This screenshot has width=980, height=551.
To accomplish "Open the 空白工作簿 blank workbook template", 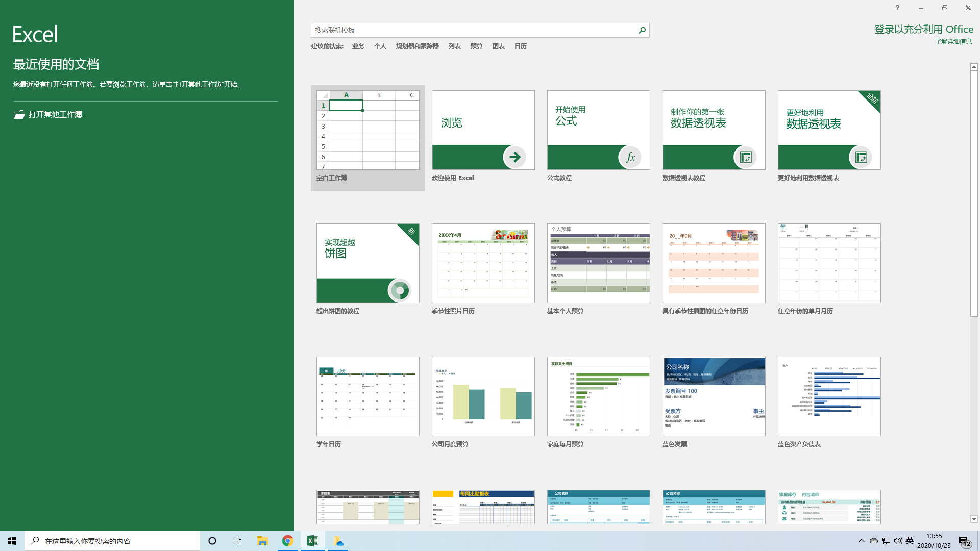I will pos(367,138).
